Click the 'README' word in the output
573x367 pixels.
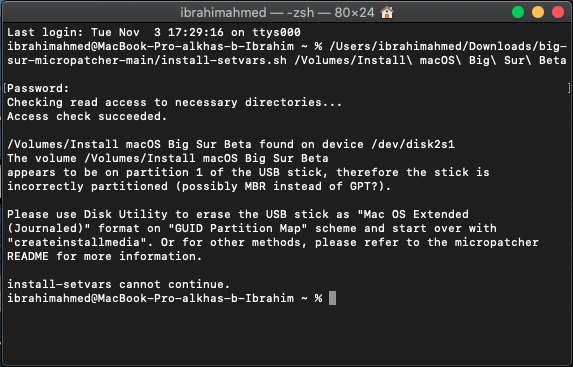coord(28,257)
